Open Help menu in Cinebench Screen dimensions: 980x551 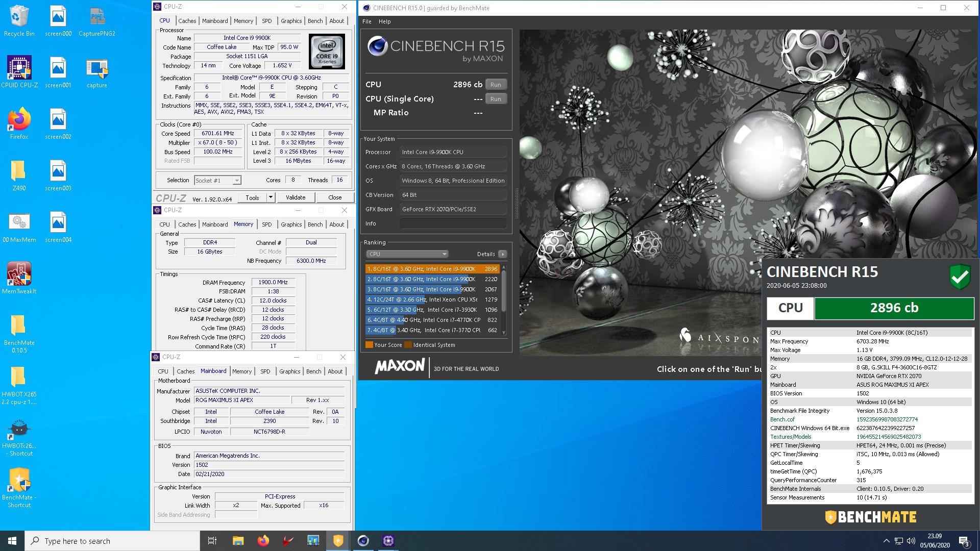click(x=385, y=21)
